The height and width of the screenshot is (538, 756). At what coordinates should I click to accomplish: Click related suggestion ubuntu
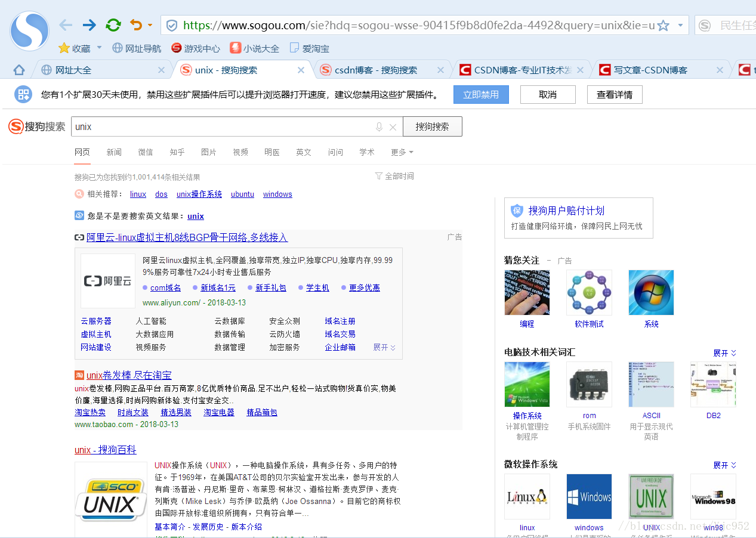[x=242, y=194]
